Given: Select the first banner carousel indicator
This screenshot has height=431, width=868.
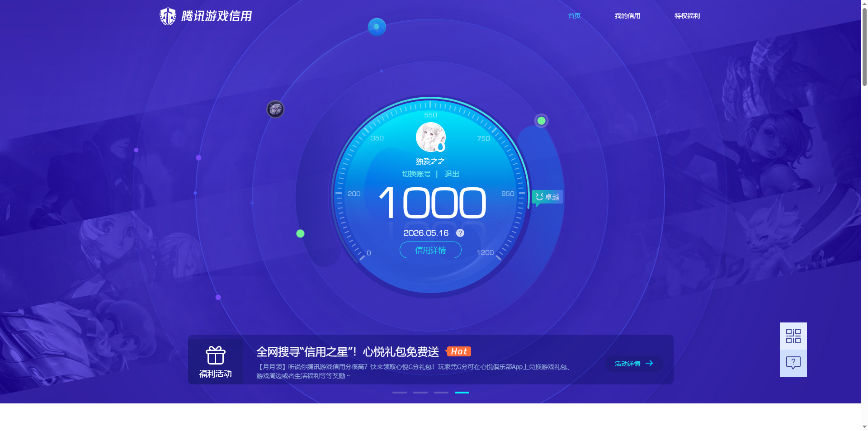Looking at the screenshot, I should pyautogui.click(x=400, y=393).
